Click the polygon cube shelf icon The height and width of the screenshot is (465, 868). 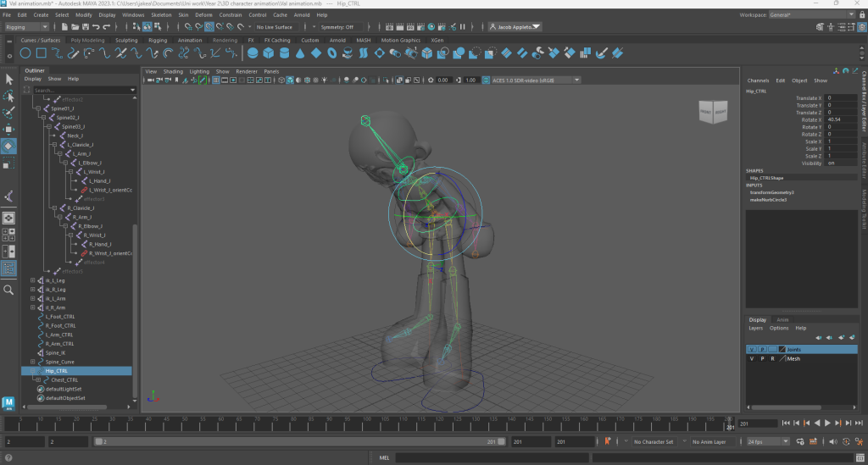[x=269, y=53]
